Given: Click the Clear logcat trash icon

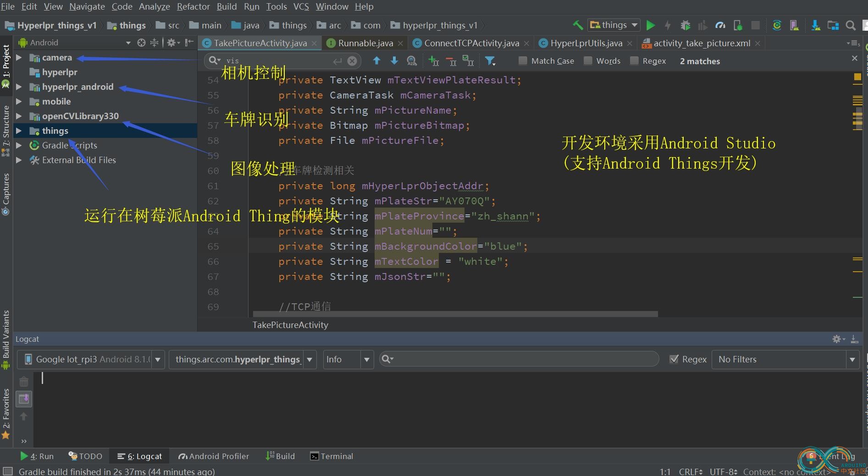Looking at the screenshot, I should tap(24, 381).
